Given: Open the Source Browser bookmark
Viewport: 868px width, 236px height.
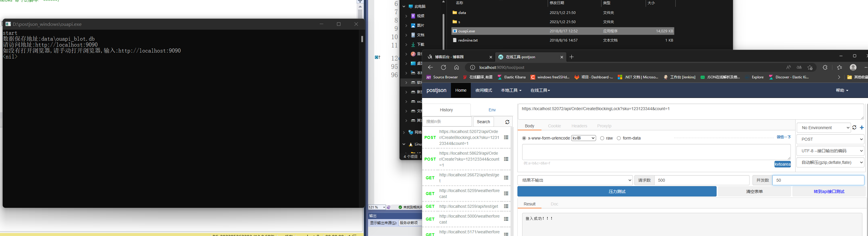Looking at the screenshot, I should click(x=442, y=77).
